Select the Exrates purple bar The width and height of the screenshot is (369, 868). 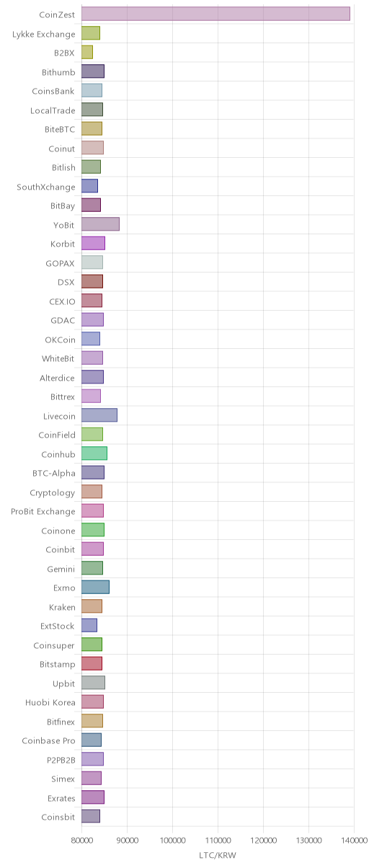point(93,797)
